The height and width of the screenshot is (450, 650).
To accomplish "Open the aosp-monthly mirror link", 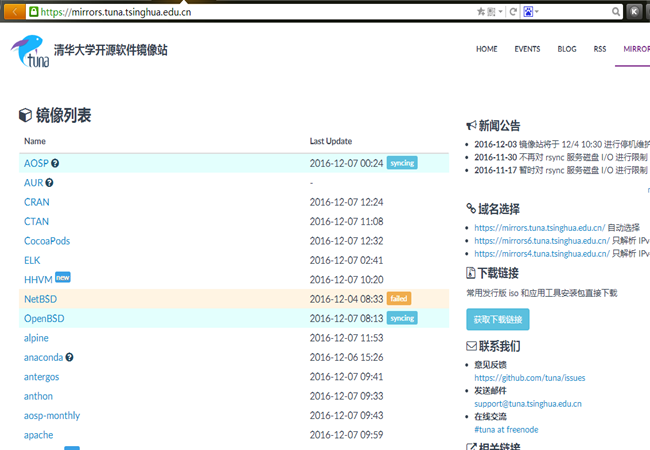I will [x=52, y=416].
